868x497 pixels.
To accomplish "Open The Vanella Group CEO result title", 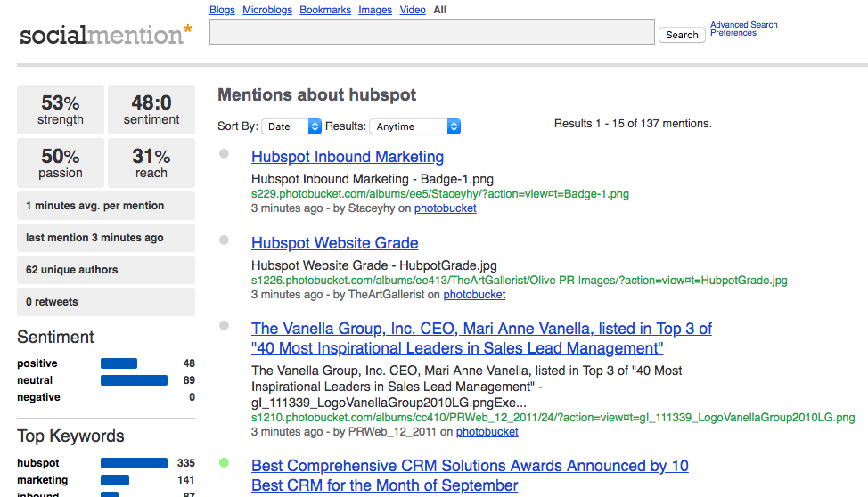I will 481,338.
